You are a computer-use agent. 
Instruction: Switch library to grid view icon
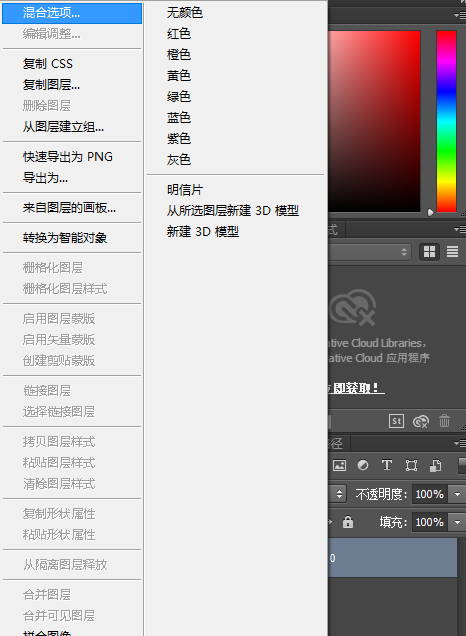pos(429,251)
